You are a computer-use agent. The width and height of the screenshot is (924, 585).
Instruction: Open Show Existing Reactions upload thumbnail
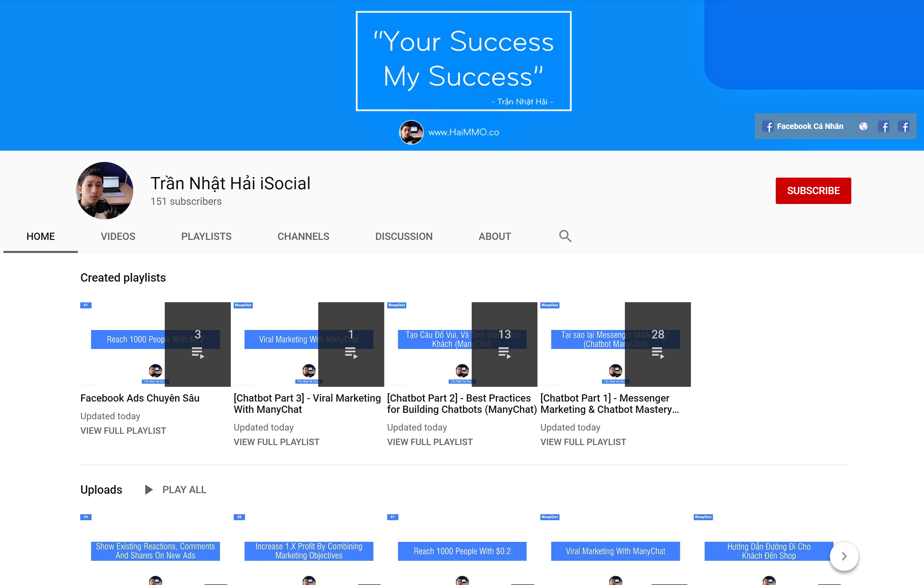(x=155, y=549)
